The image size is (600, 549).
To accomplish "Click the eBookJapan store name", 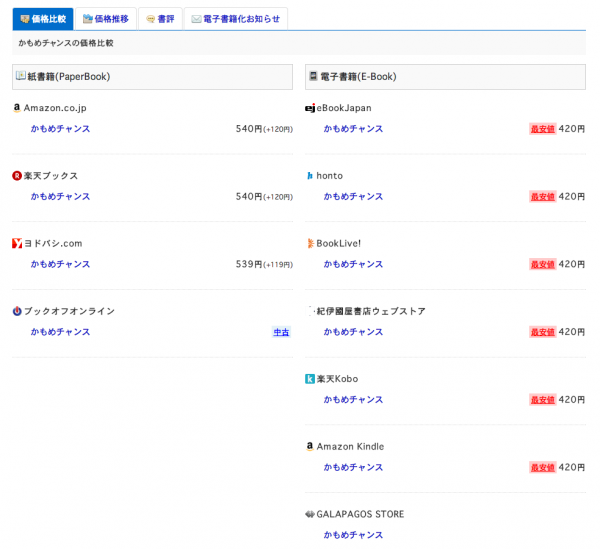I will 344,108.
